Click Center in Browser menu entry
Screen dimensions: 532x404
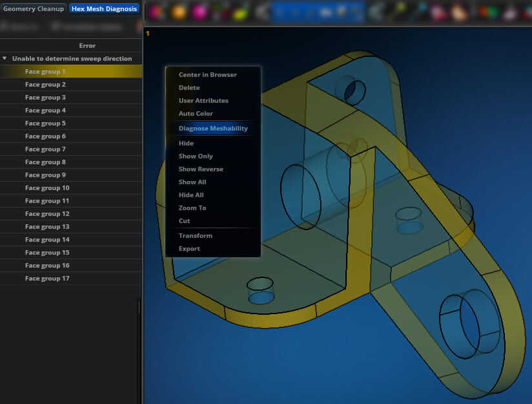(x=207, y=75)
